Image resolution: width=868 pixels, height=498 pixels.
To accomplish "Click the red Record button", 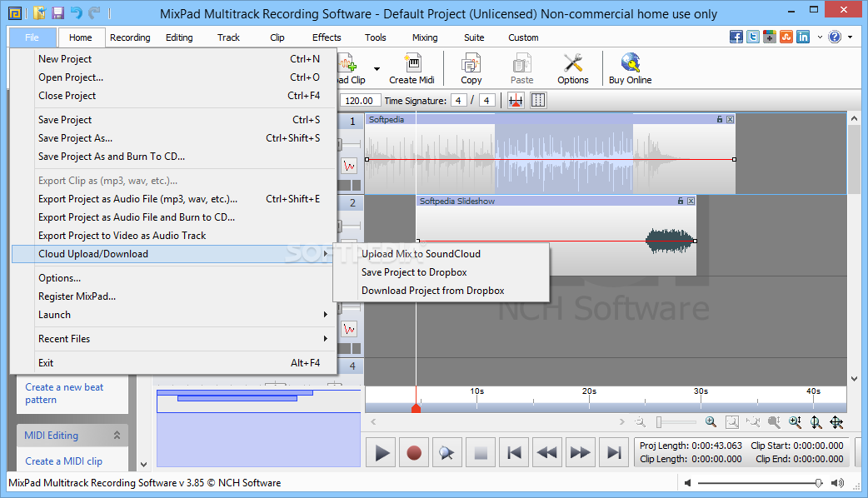I will 413,453.
